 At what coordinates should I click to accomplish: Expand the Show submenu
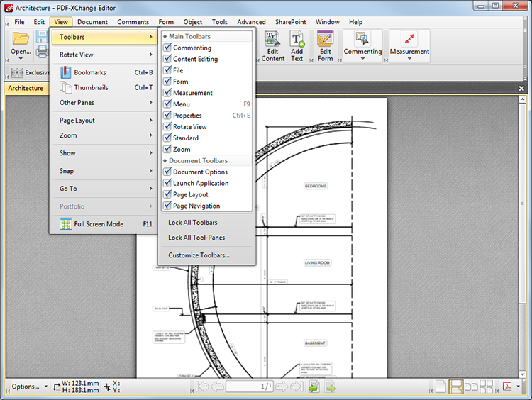105,153
